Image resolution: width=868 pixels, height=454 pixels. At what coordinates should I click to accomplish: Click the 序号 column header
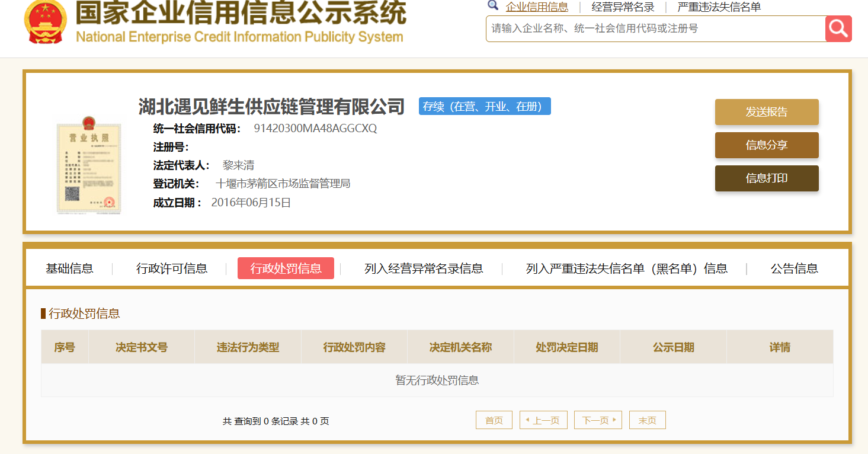[65, 347]
